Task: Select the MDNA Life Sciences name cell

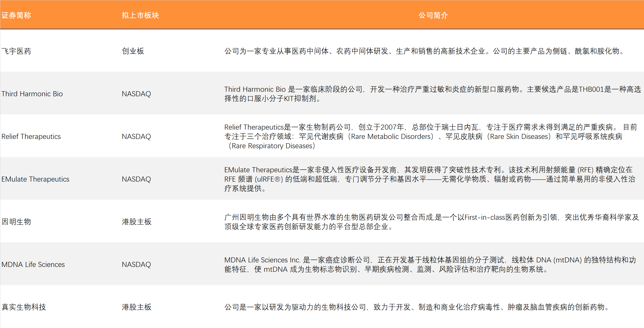Action: pos(33,264)
